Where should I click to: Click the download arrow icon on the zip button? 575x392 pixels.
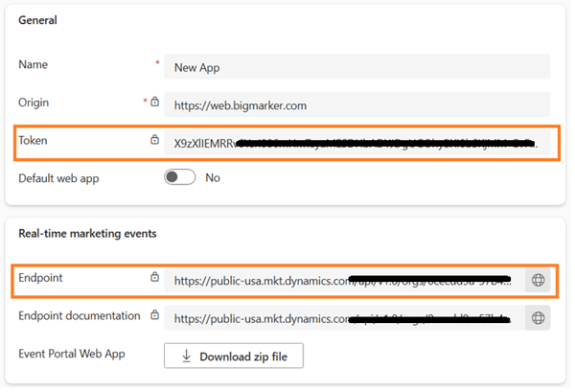tap(186, 357)
